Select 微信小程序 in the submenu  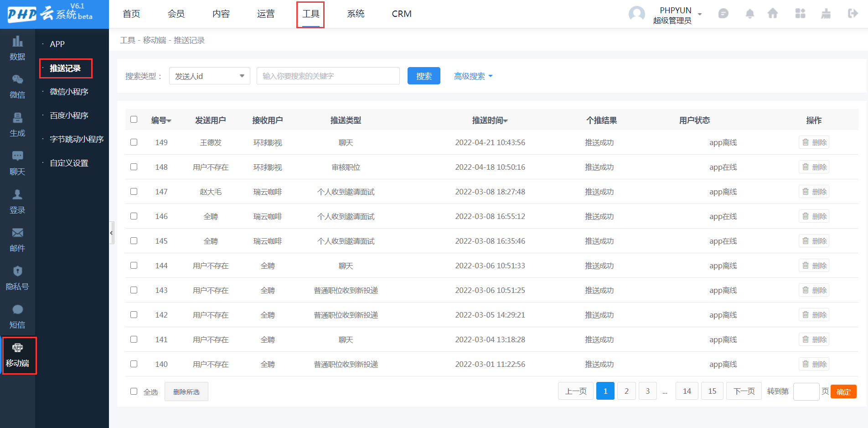click(69, 92)
